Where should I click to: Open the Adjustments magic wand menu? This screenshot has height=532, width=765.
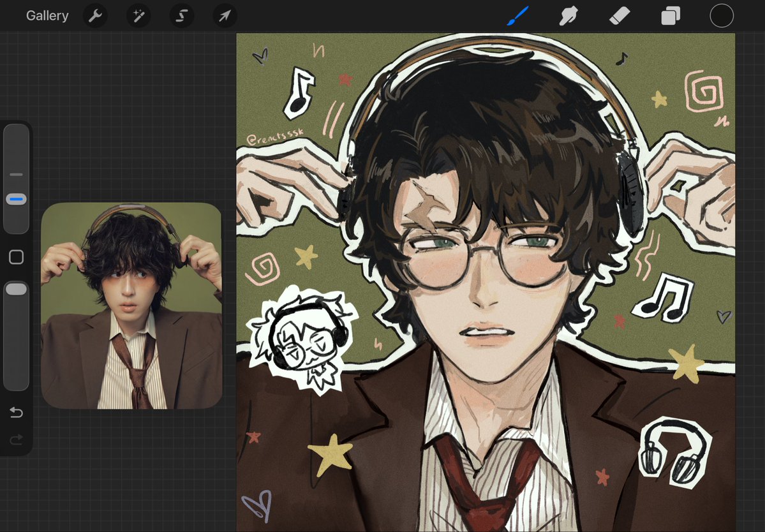pos(138,15)
